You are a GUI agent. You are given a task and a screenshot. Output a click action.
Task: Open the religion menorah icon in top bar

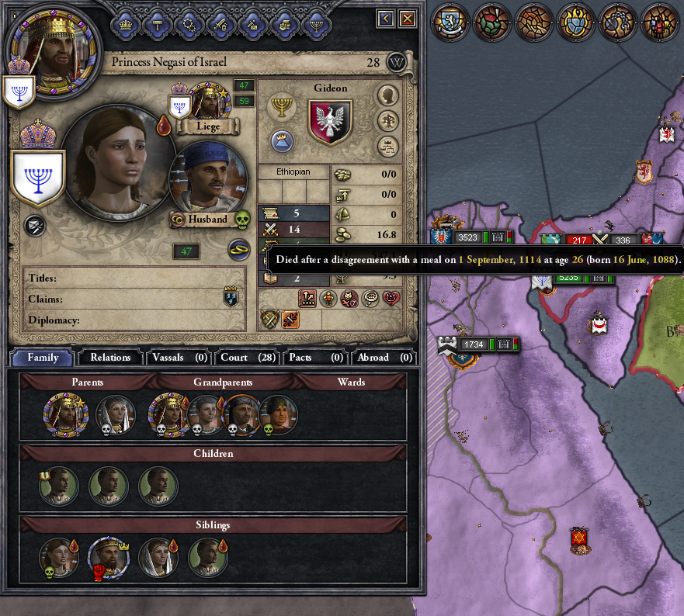pos(316,25)
